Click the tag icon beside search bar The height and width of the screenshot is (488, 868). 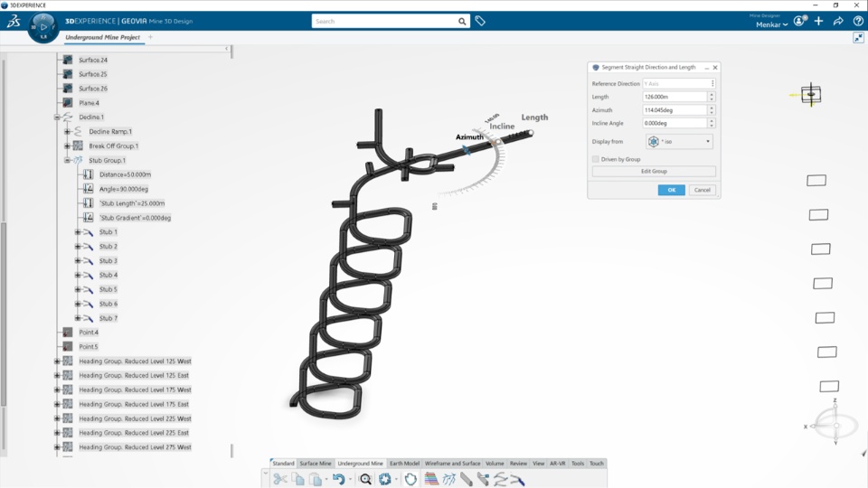click(x=480, y=21)
